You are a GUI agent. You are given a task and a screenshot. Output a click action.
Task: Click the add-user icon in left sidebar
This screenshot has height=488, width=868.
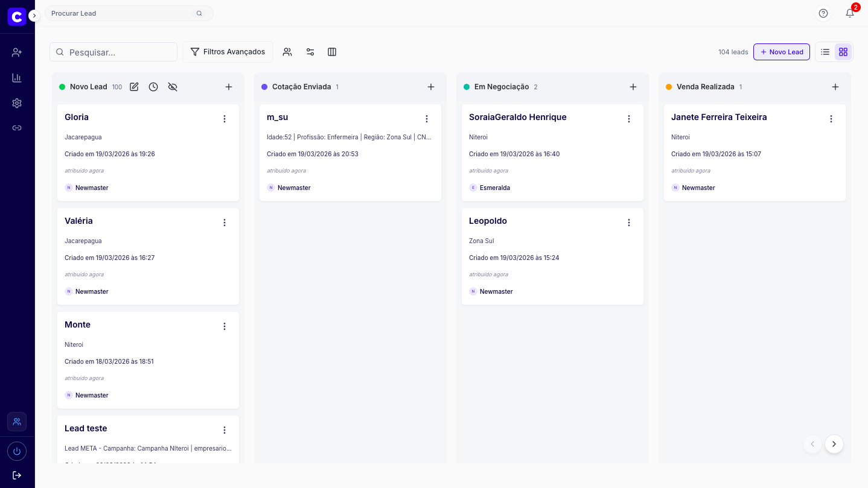pos(17,52)
